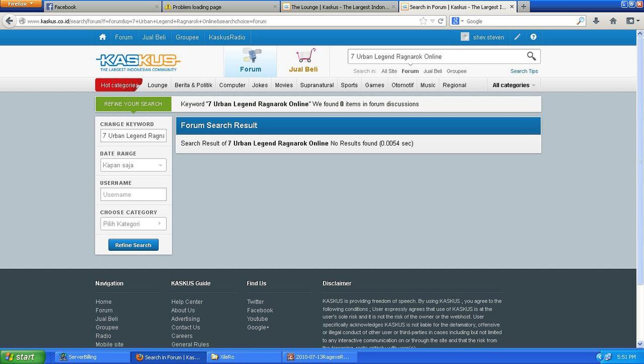Open the Search Tips link
Viewport: 644px width, 364px height.
[524, 71]
